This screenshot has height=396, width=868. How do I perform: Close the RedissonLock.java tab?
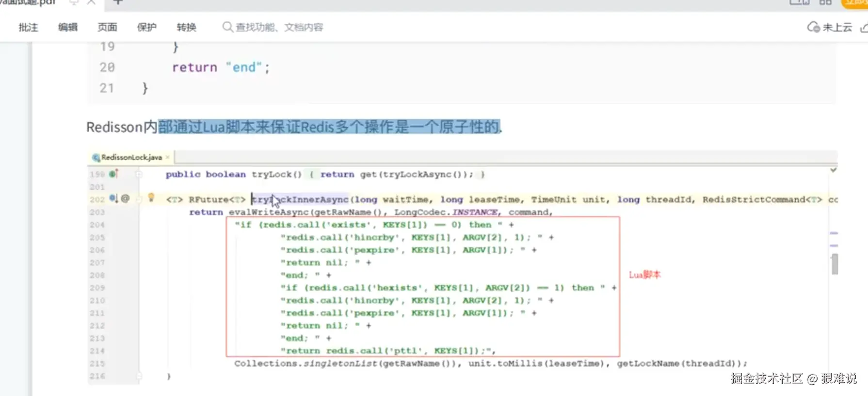pos(168,157)
